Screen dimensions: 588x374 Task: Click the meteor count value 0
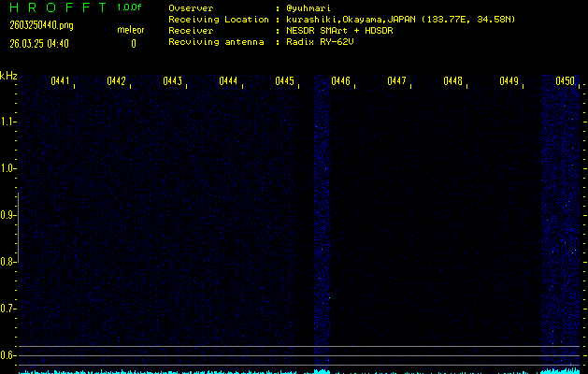click(134, 44)
